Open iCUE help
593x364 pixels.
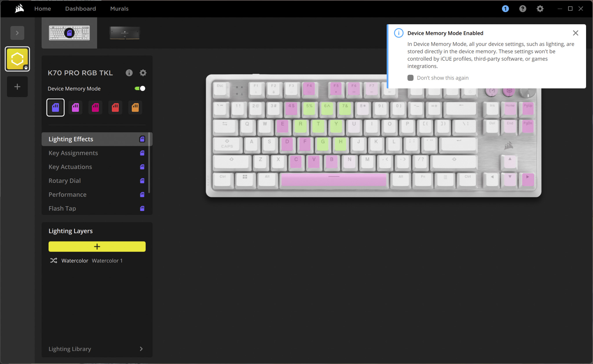coord(523,9)
